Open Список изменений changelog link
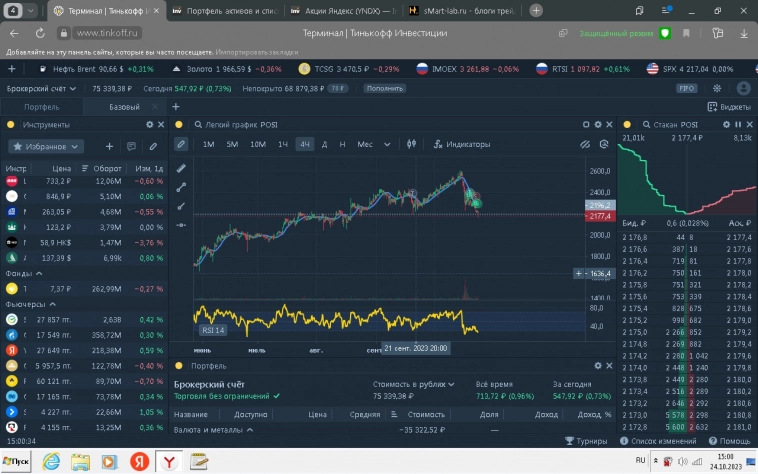This screenshot has width=758, height=474. [658, 441]
